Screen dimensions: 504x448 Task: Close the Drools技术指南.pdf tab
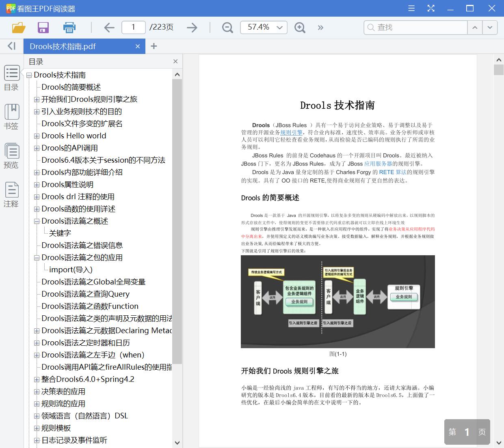[x=138, y=46]
